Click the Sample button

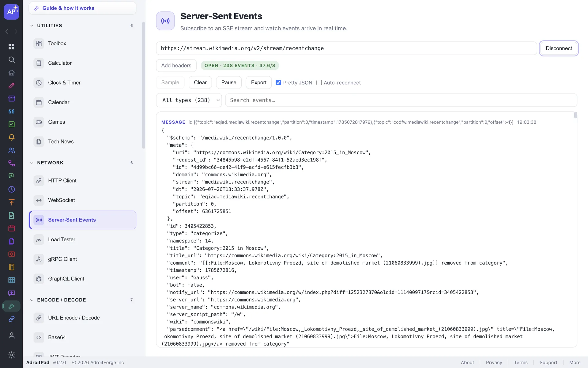pyautogui.click(x=170, y=82)
